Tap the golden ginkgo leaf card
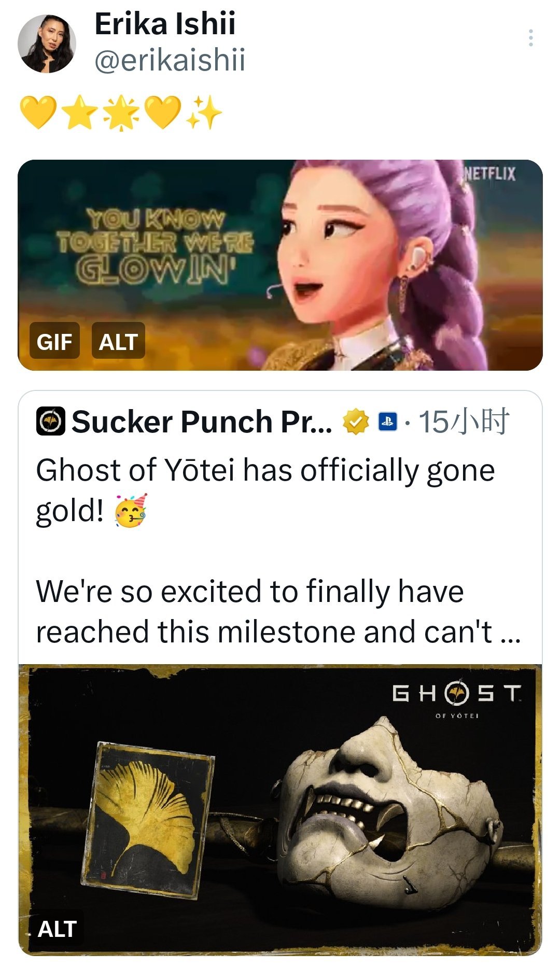560x968 pixels. click(x=148, y=820)
